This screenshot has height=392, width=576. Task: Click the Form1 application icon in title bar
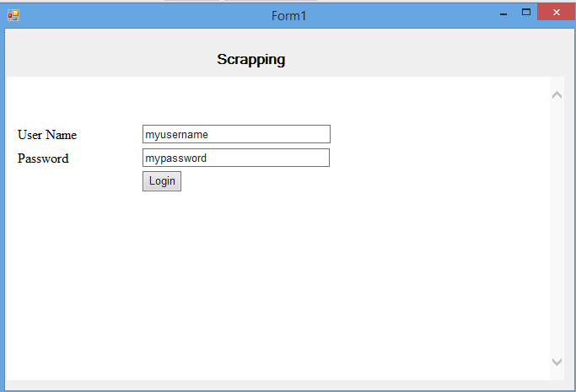pyautogui.click(x=13, y=14)
